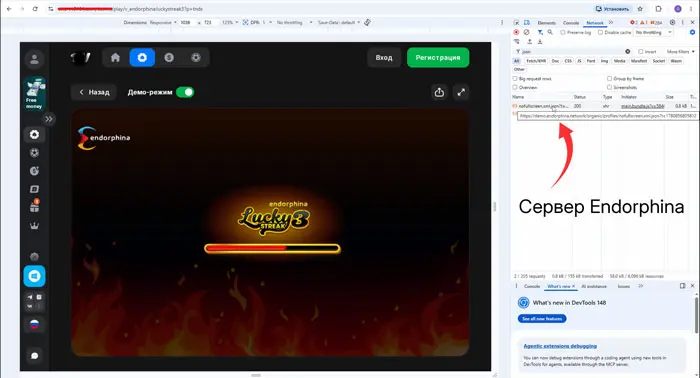The height and width of the screenshot is (378, 700).
Task: Tick the Screenshots checkbox
Action: point(609,87)
